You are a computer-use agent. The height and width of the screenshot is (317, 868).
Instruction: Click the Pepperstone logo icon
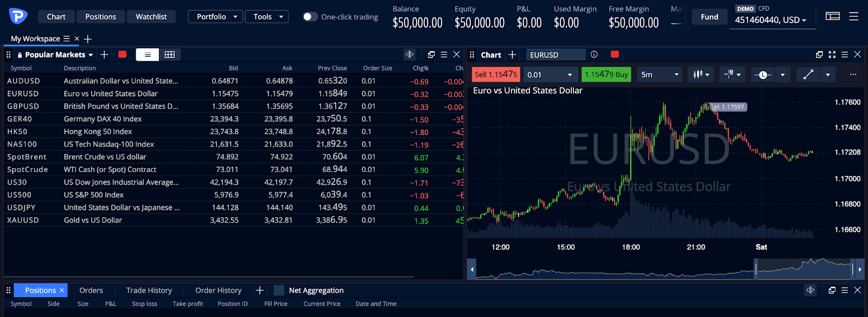18,16
